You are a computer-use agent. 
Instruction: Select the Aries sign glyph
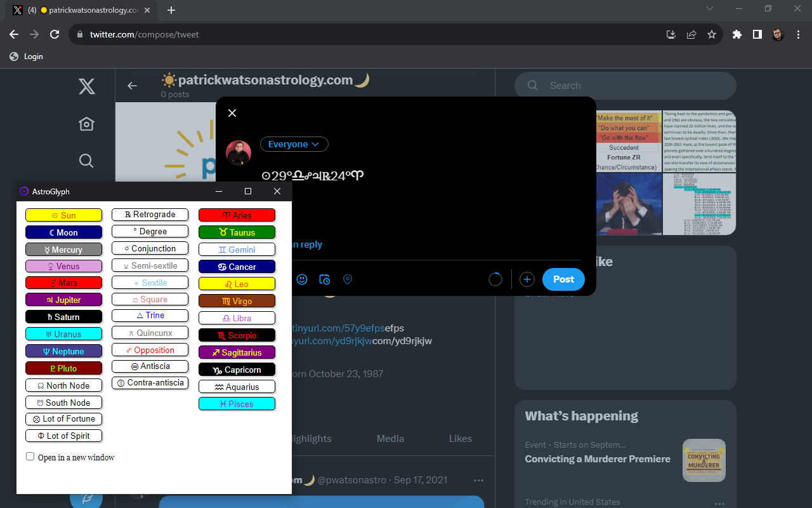(237, 215)
